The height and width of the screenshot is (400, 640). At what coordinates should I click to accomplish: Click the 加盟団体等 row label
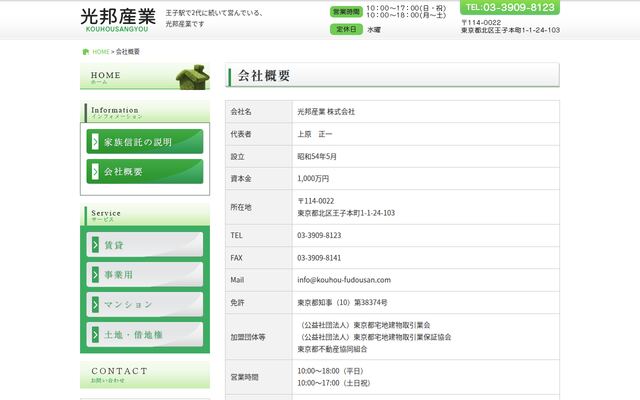coord(248,337)
